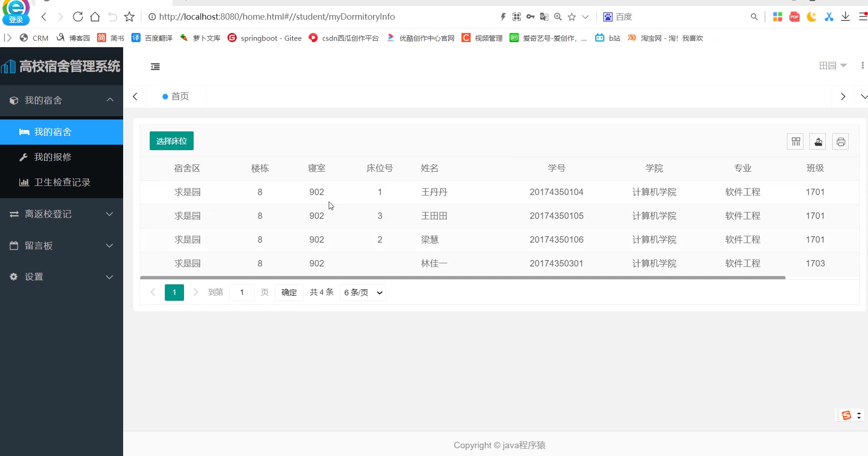Click the zoom magnifier icon

pyautogui.click(x=558, y=17)
